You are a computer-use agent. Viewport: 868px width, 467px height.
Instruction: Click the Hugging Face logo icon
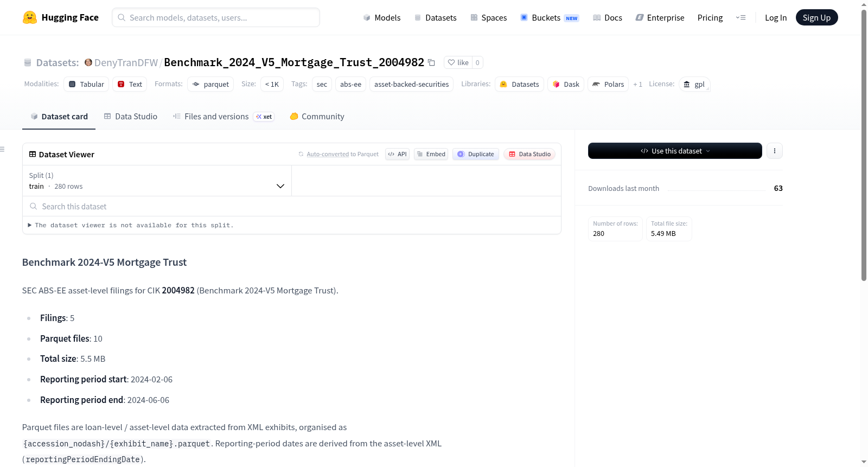pos(30,17)
